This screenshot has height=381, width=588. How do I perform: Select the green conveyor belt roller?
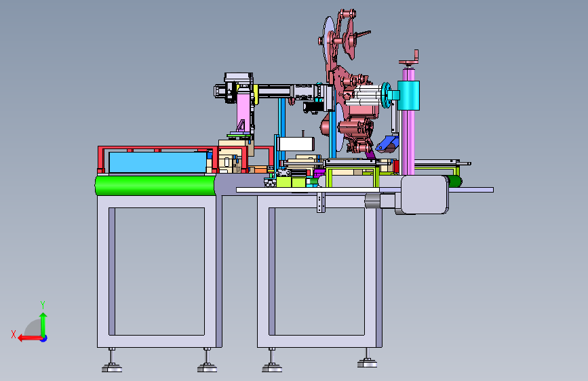(155, 186)
